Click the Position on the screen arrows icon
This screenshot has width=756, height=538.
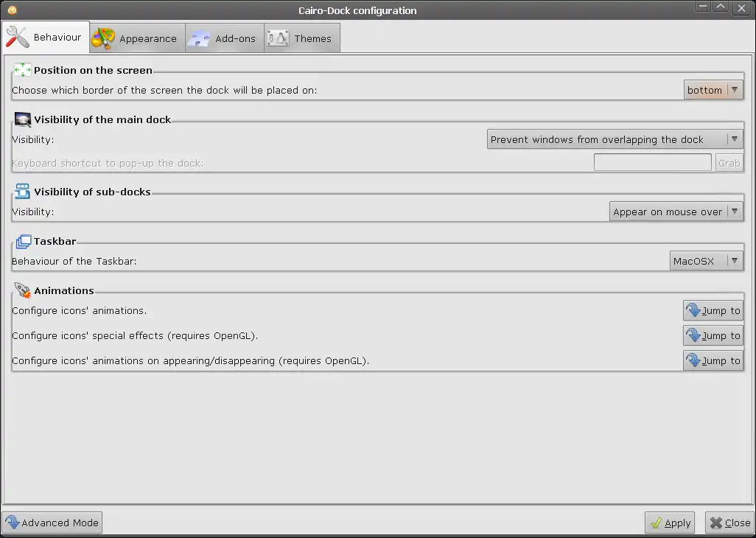pos(23,70)
